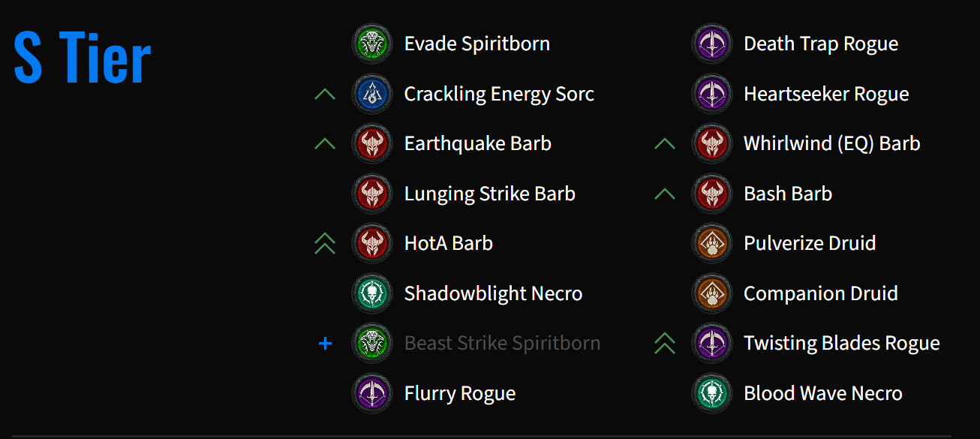This screenshot has height=439, width=980.
Task: Click the Evade Spiritborn class icon
Action: coord(371,44)
